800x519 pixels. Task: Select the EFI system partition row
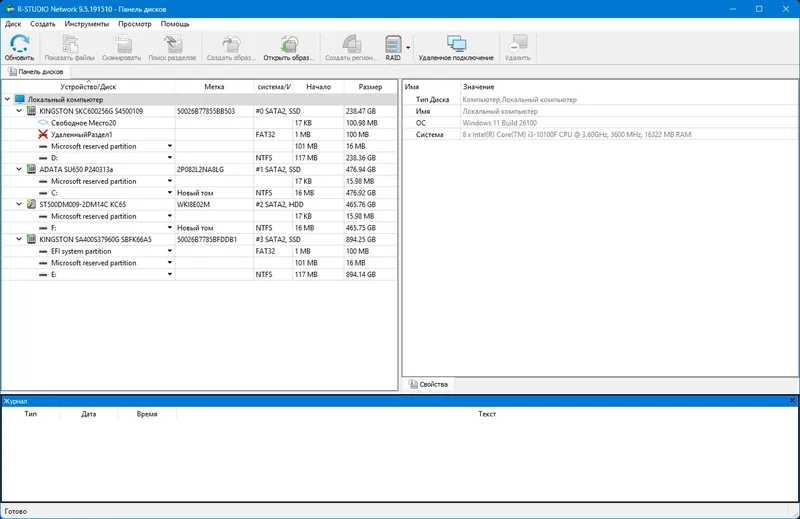(199, 251)
